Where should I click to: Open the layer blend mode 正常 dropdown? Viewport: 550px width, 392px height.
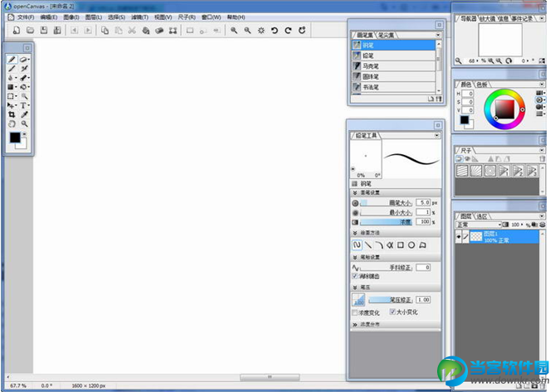pos(479,225)
